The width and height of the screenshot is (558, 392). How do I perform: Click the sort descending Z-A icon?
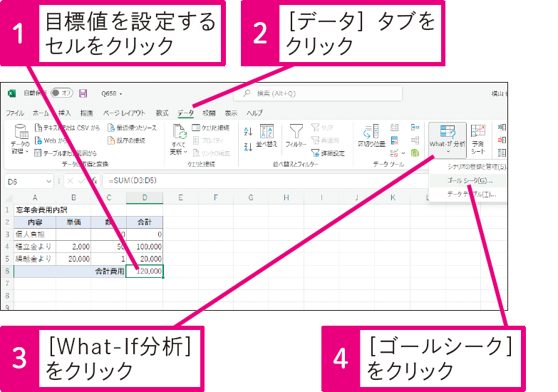249,147
